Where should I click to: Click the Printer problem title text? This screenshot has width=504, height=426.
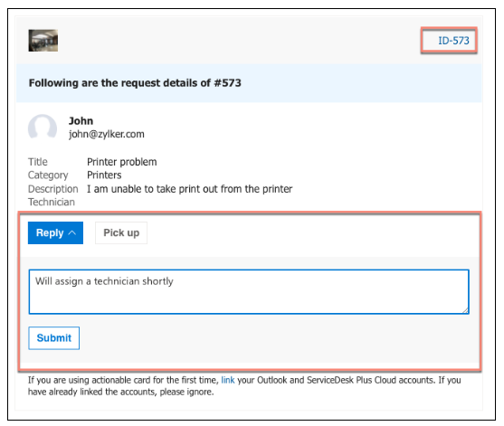click(122, 162)
